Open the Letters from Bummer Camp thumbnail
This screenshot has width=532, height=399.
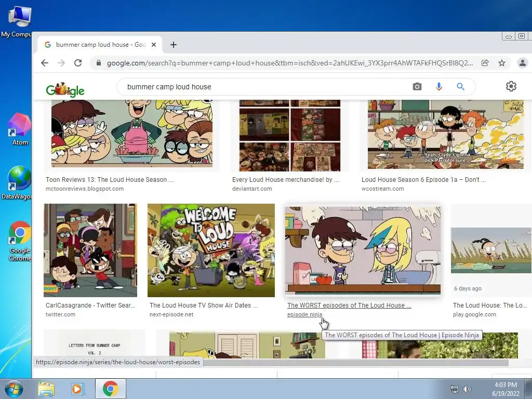pos(95,344)
